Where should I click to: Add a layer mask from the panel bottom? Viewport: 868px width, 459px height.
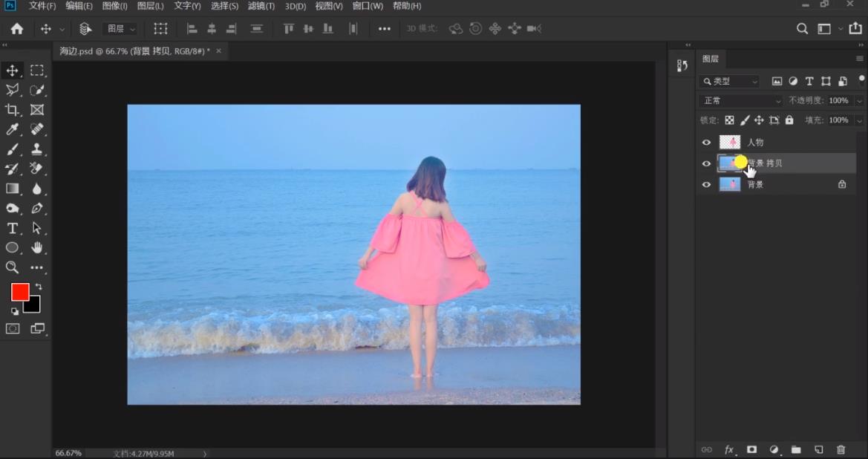pyautogui.click(x=751, y=449)
